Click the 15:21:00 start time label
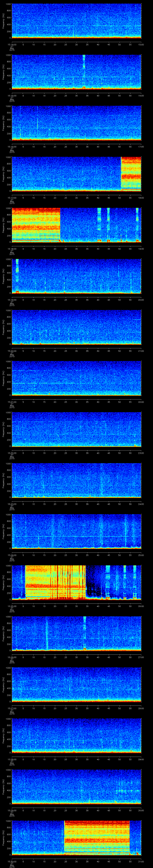 click(12, 402)
